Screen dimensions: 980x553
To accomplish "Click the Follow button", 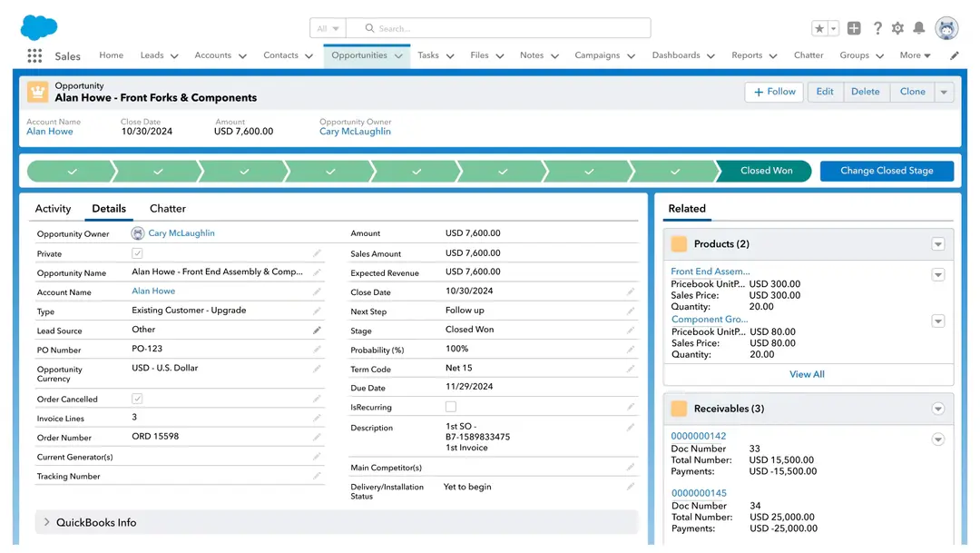I will point(774,92).
